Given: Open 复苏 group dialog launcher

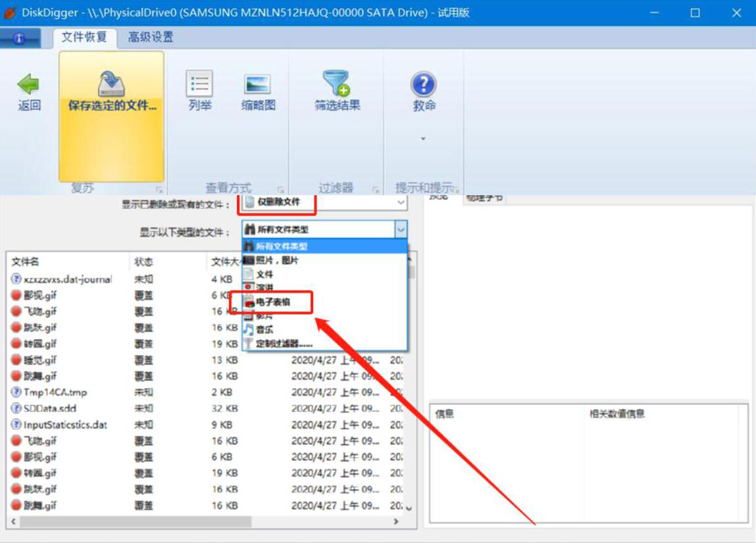Looking at the screenshot, I should [159, 189].
